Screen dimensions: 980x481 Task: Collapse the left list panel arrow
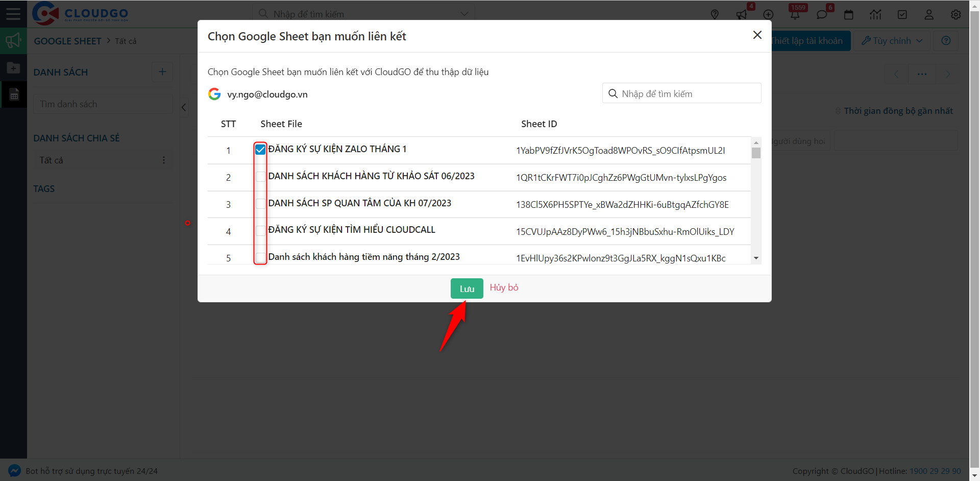pos(184,107)
